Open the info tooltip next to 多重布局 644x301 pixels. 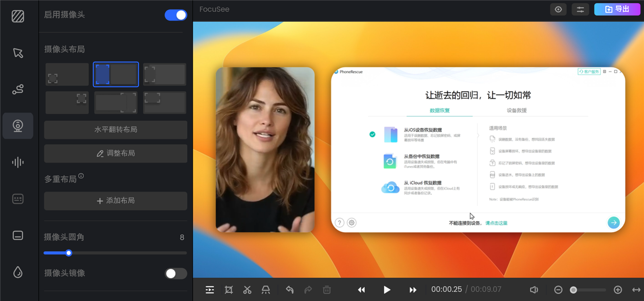click(81, 176)
